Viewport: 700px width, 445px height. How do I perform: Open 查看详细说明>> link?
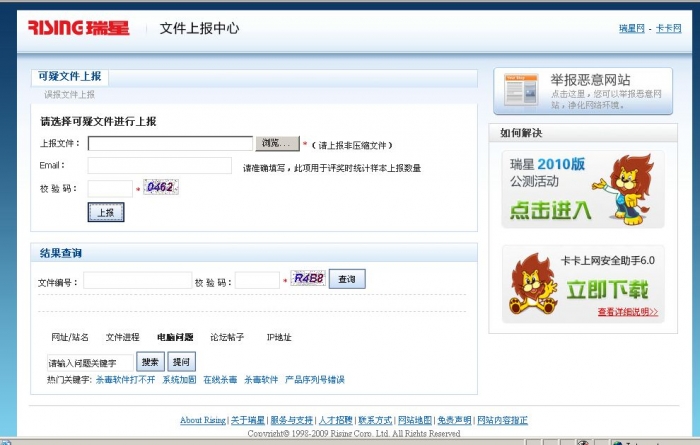coord(628,312)
